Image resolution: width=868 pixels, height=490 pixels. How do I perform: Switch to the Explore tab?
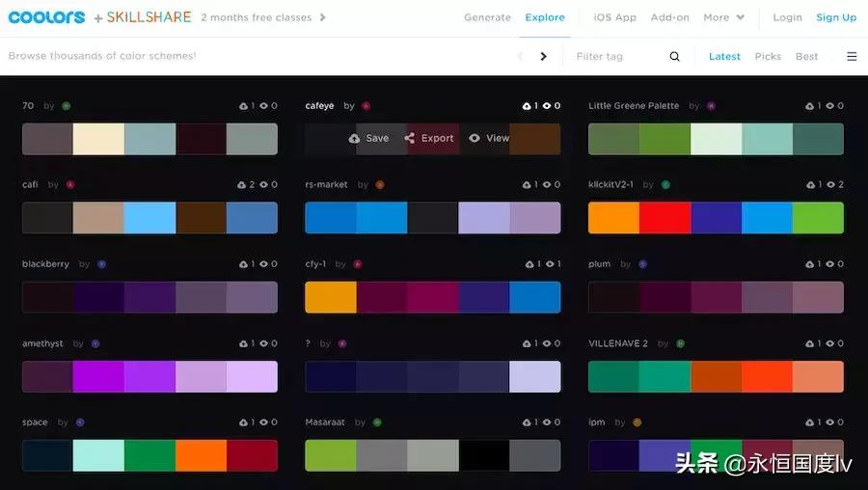(x=545, y=17)
